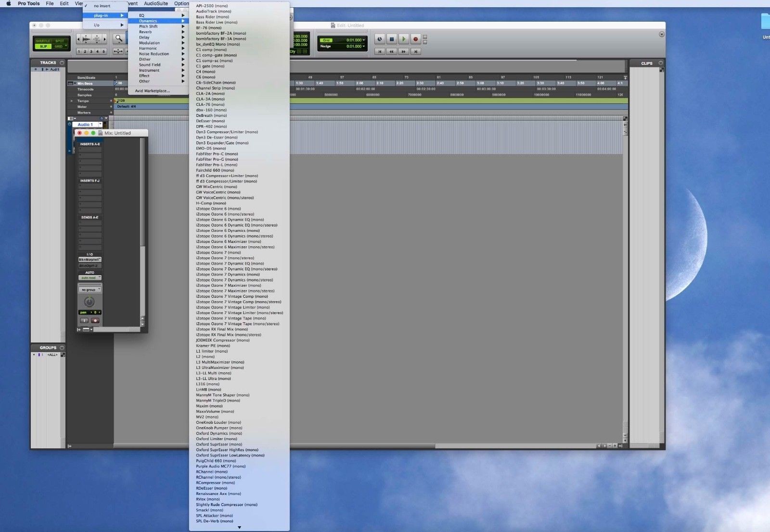Click the zoom in right arrow

pyautogui.click(x=104, y=39)
